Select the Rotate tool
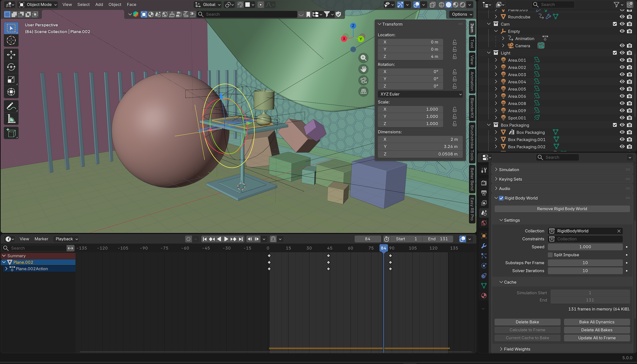The width and height of the screenshot is (637, 364). pos(11,67)
